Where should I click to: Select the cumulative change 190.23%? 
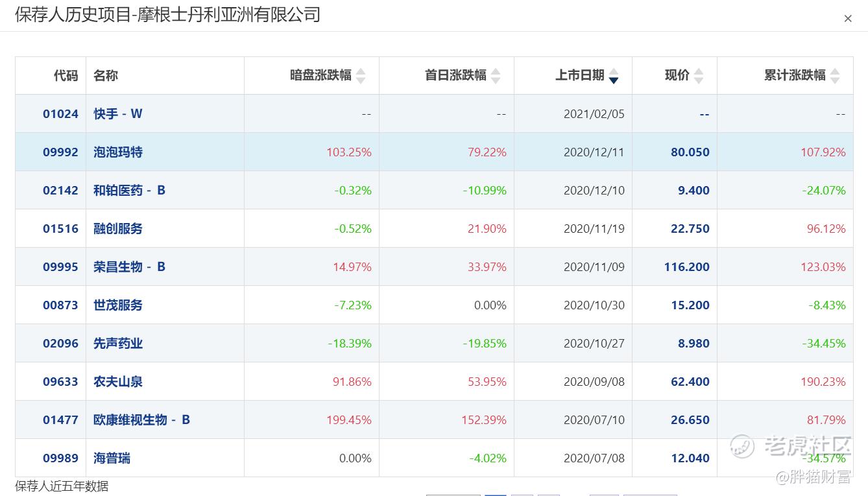click(823, 382)
